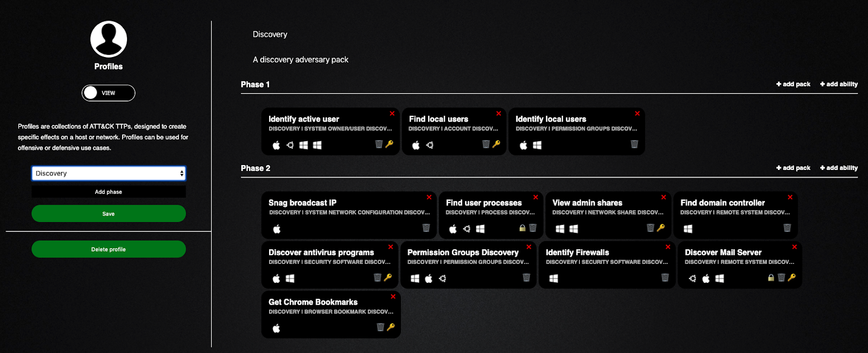Remove the Identify active user ability
The width and height of the screenshot is (868, 353).
[x=392, y=114]
